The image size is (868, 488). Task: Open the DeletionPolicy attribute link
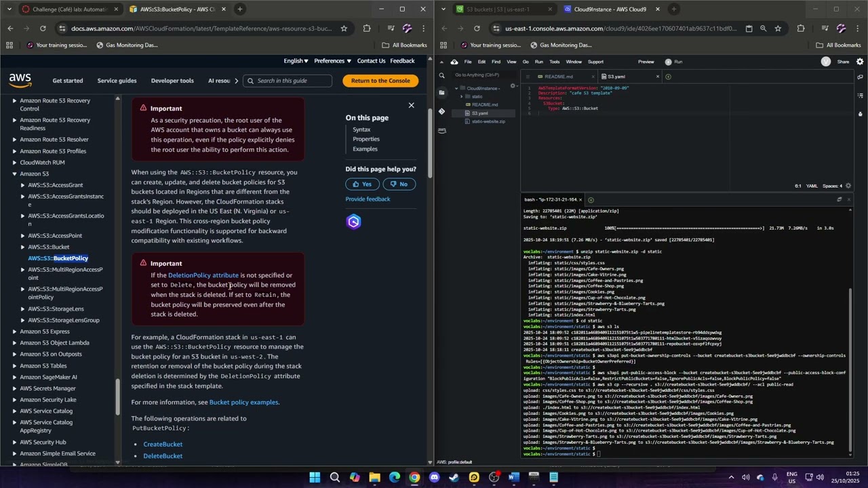point(203,275)
